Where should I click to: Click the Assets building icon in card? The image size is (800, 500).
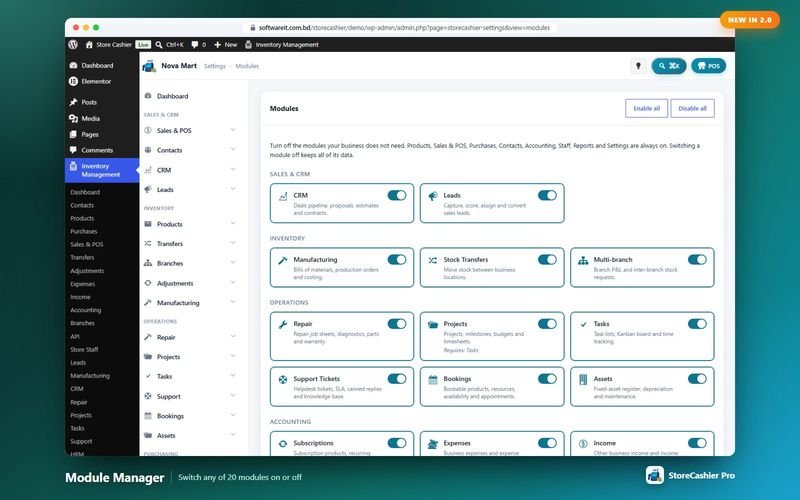pyautogui.click(x=583, y=379)
